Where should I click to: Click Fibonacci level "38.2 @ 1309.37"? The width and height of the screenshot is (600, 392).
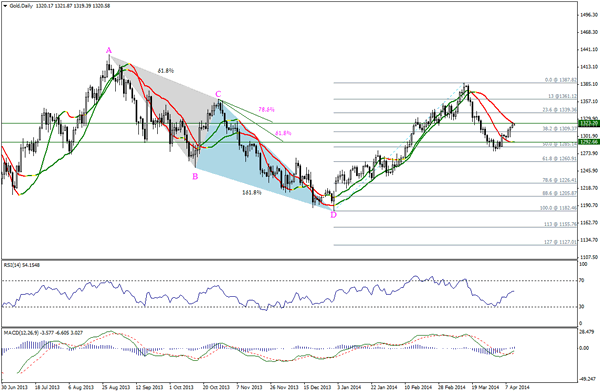point(559,129)
